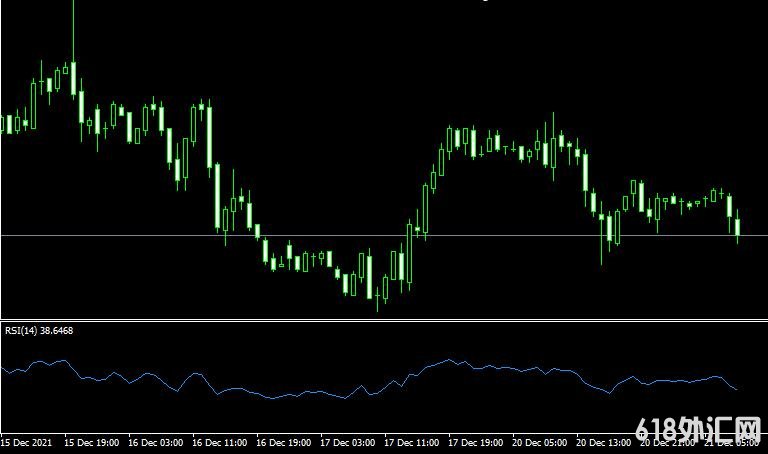Screen dimensions: 768x454
Task: Select the 15 Dec 2021 time axis label
Action: pos(26,443)
